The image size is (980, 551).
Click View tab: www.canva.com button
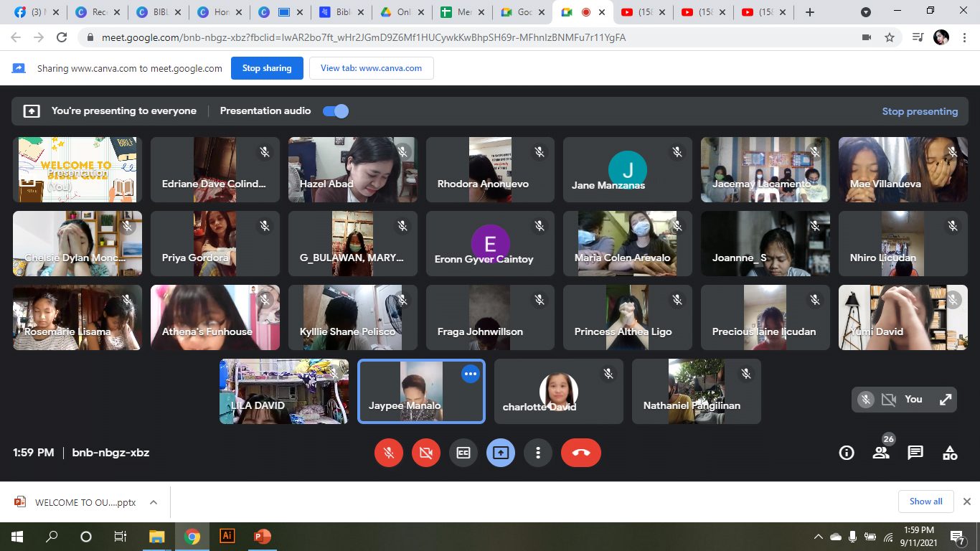372,68
